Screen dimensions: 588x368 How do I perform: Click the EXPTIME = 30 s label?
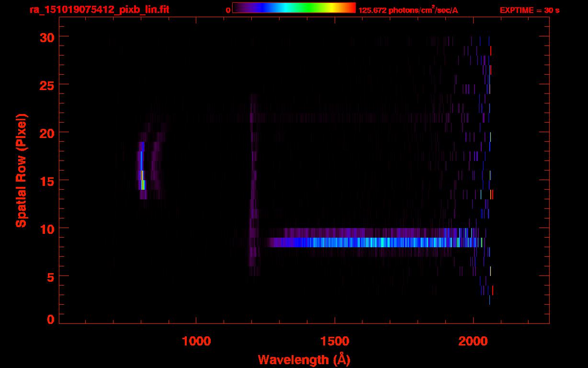click(x=530, y=10)
